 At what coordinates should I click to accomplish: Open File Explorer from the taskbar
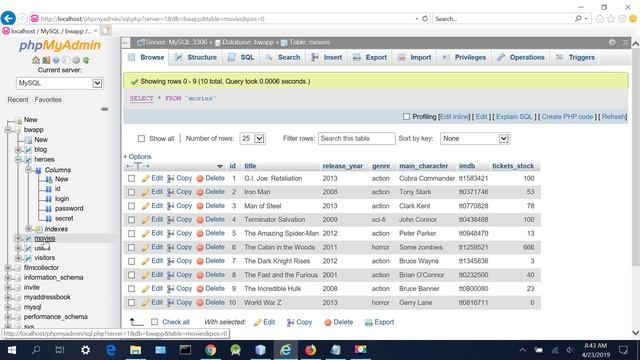(136, 350)
